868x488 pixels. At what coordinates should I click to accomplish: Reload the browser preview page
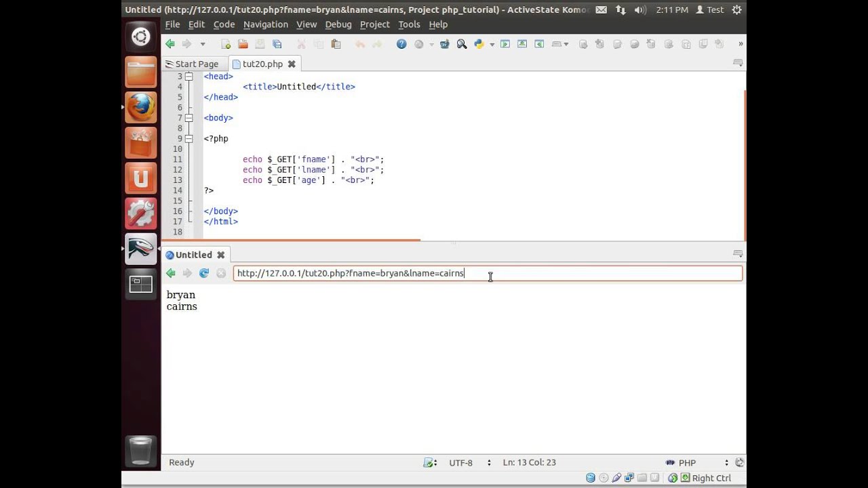coord(204,273)
